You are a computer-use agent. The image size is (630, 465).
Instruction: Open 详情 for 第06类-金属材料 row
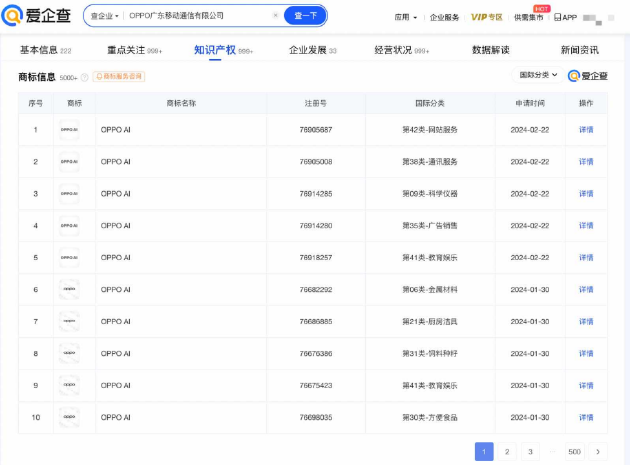(586, 289)
